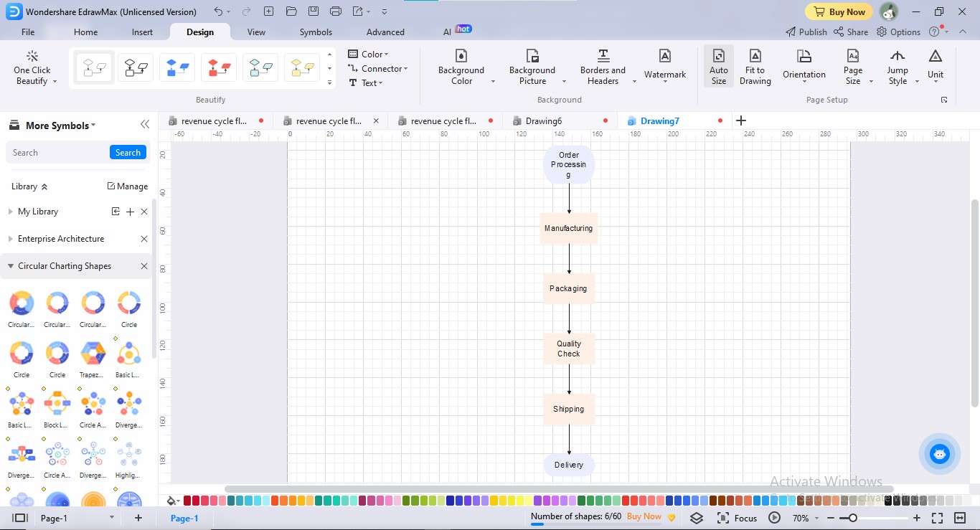Click Fit to Drawing
The height and width of the screenshot is (530, 980).
755,68
